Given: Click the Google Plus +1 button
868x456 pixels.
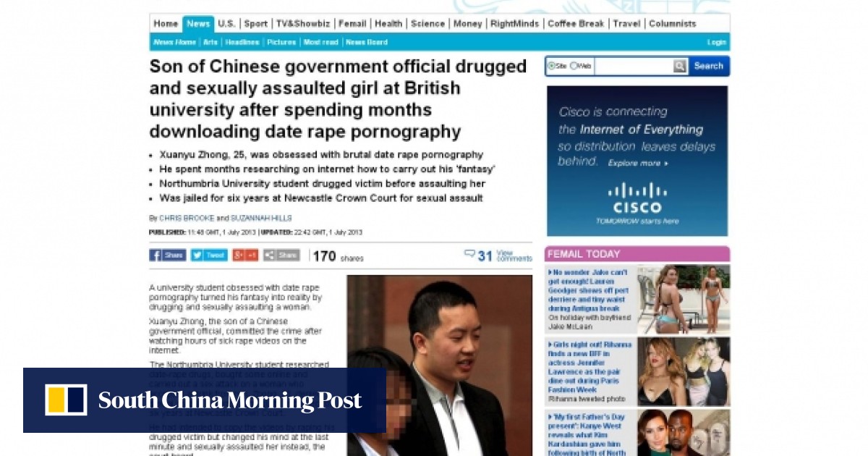Looking at the screenshot, I should coord(245,256).
